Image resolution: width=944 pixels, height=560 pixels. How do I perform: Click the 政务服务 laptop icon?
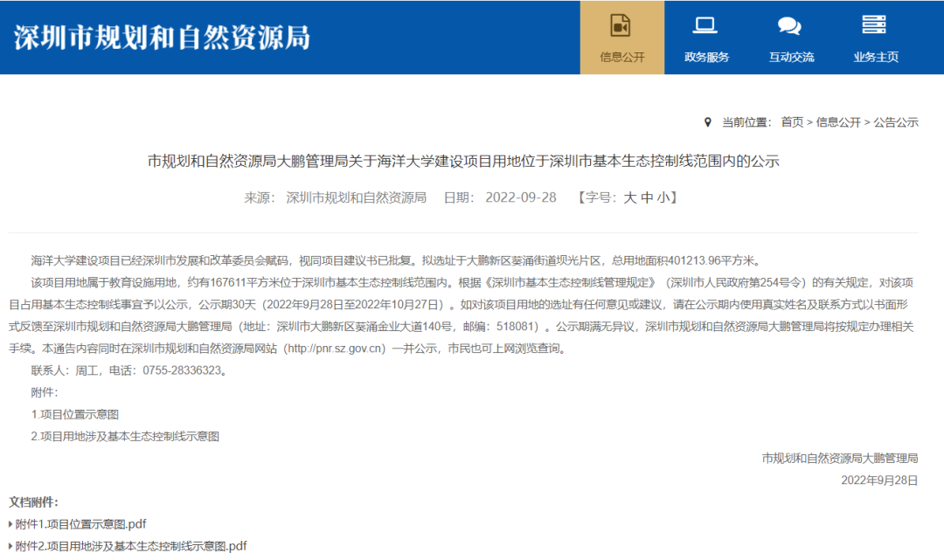705,25
